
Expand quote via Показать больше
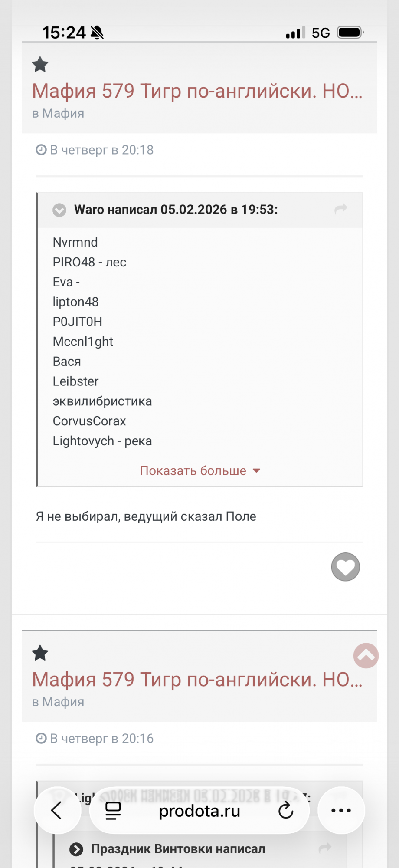click(193, 471)
